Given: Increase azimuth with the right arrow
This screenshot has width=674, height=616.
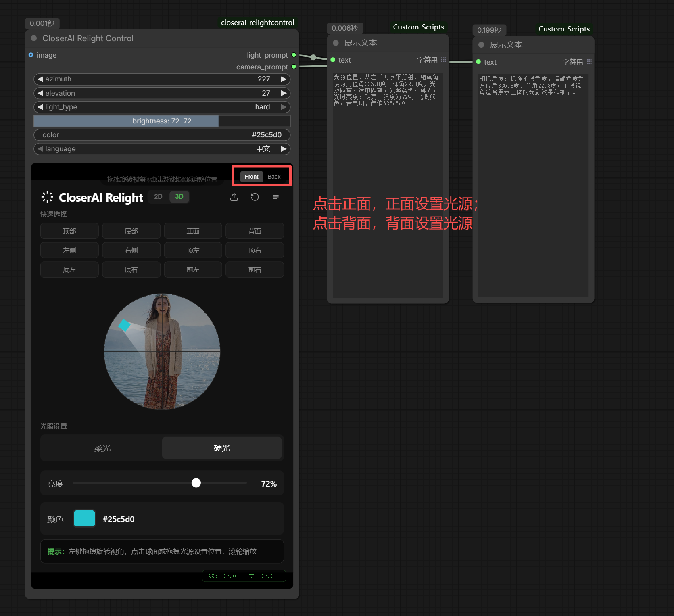Looking at the screenshot, I should (x=284, y=79).
